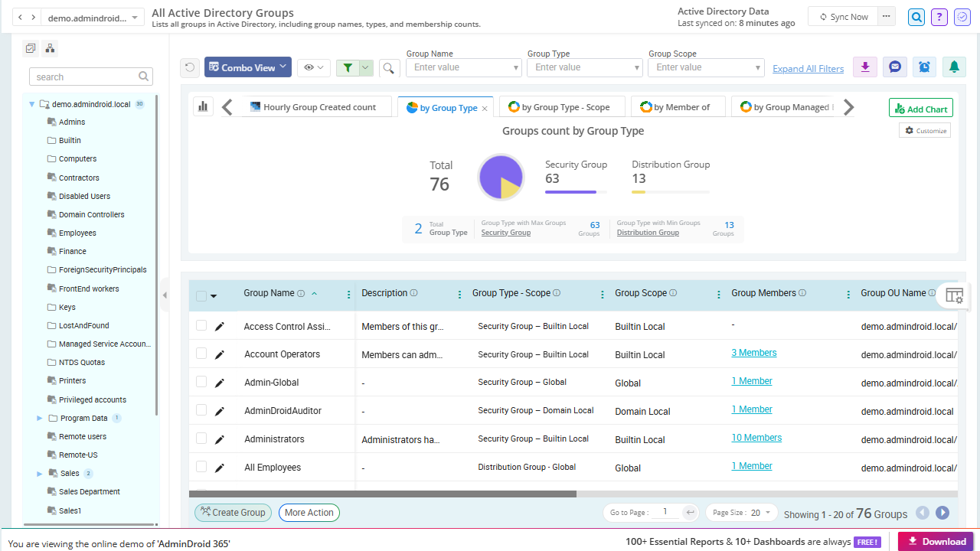The image size is (980, 551).
Task: Check the Access Control Assistance row checkbox
Action: click(x=201, y=325)
